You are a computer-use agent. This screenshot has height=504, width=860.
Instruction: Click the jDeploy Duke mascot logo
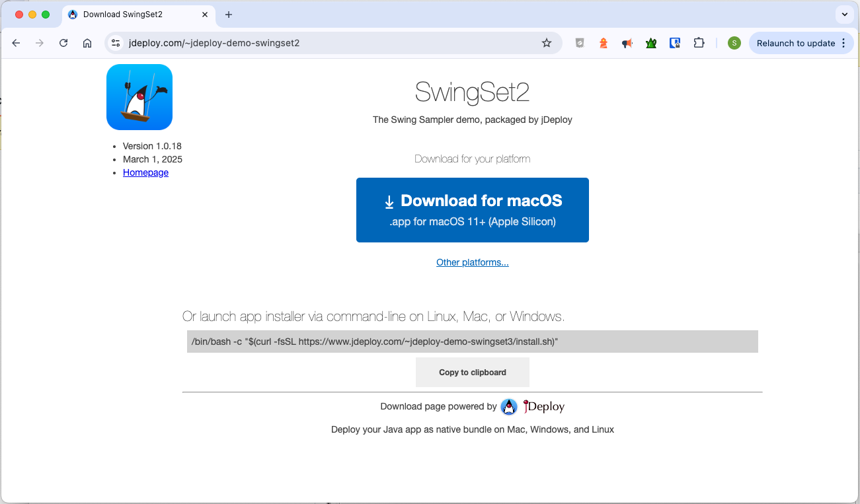[509, 407]
